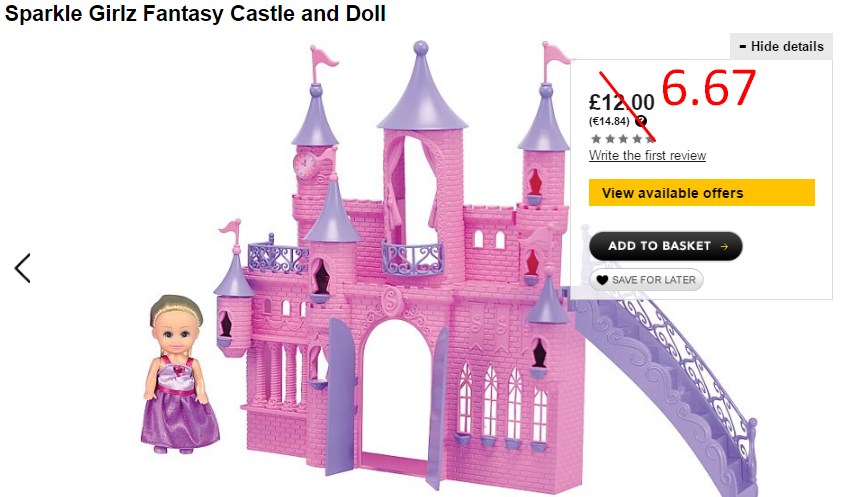Click the red 6.67 price
This screenshot has height=497, width=863.
click(709, 87)
